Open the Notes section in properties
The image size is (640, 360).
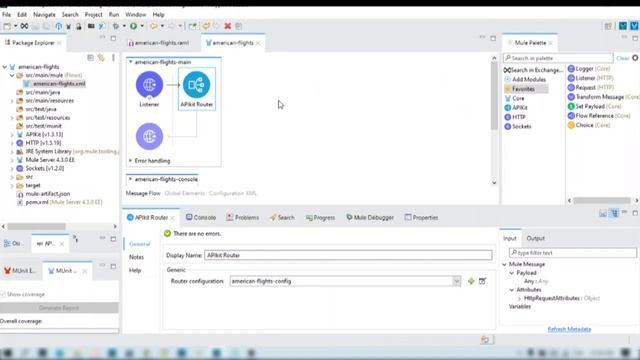136,257
